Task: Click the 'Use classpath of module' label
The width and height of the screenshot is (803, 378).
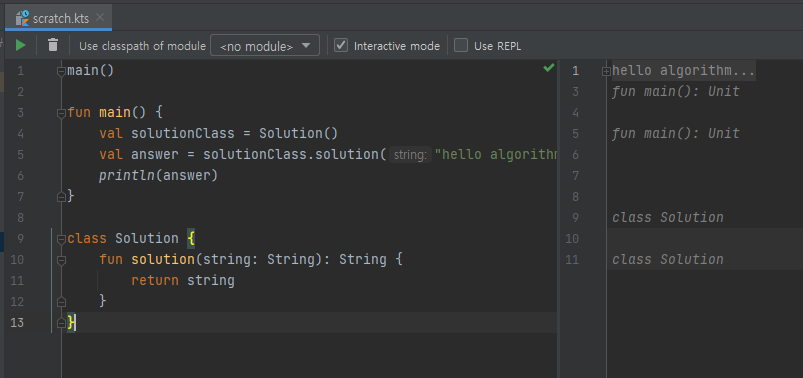Action: pos(142,46)
